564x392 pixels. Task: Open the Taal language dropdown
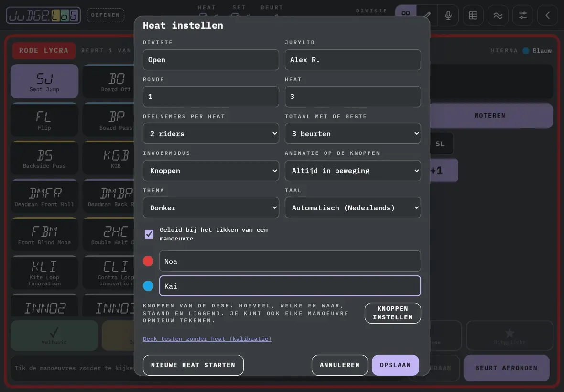click(x=353, y=207)
